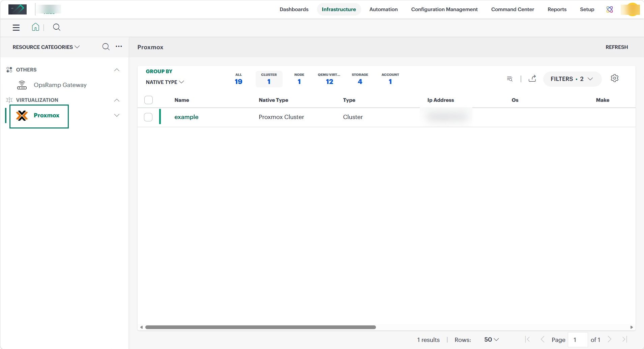Go to next results page
This screenshot has width=644, height=349.
coord(610,340)
